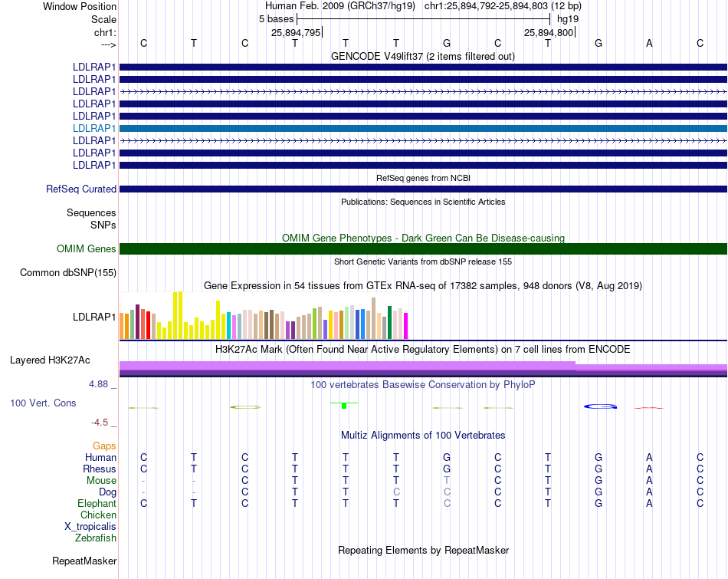Select the Chicken alignment row label
728x579 pixels.
98,515
